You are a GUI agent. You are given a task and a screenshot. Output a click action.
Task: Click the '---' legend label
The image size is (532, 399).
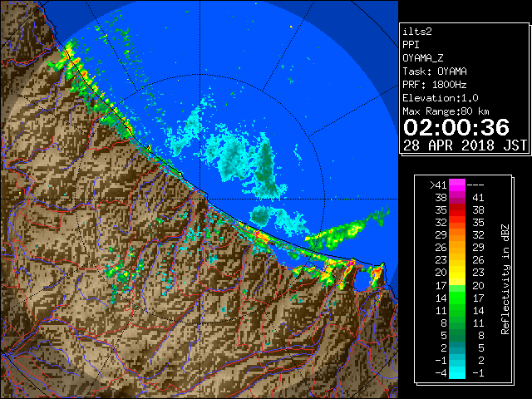475,185
